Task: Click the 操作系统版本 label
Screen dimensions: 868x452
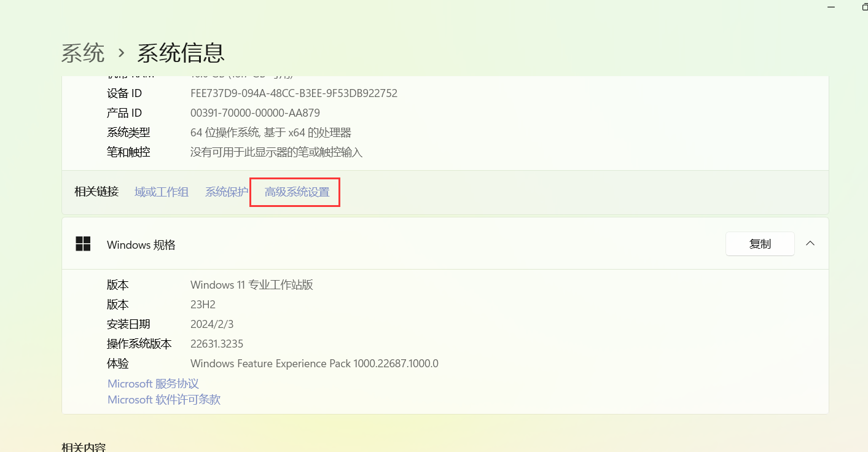Action: [139, 344]
